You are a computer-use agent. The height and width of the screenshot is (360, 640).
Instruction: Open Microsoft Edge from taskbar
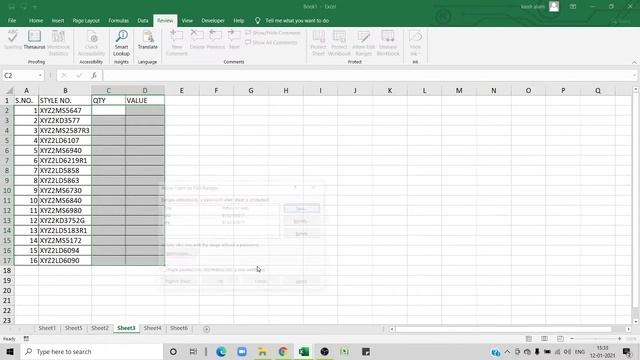[x=221, y=352]
